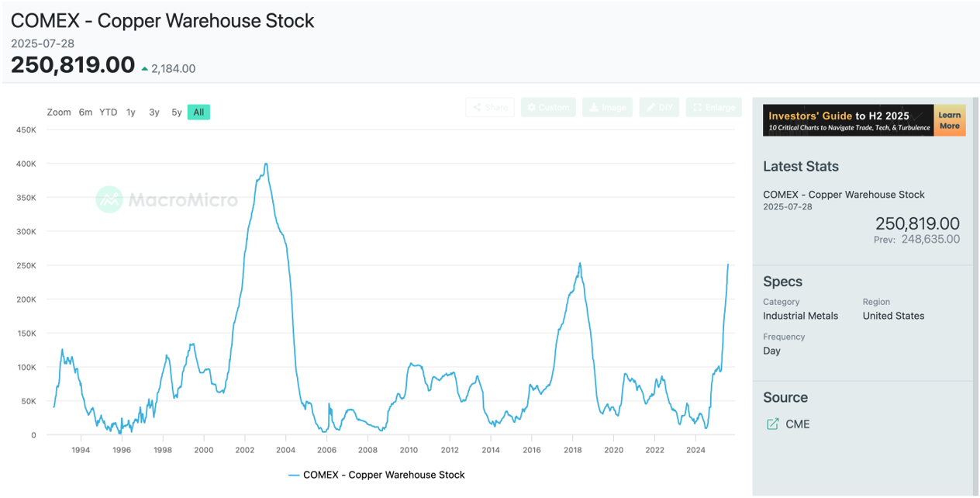This screenshot has height=498, width=980.
Task: Click the Industrial Metals category value
Action: 800,316
